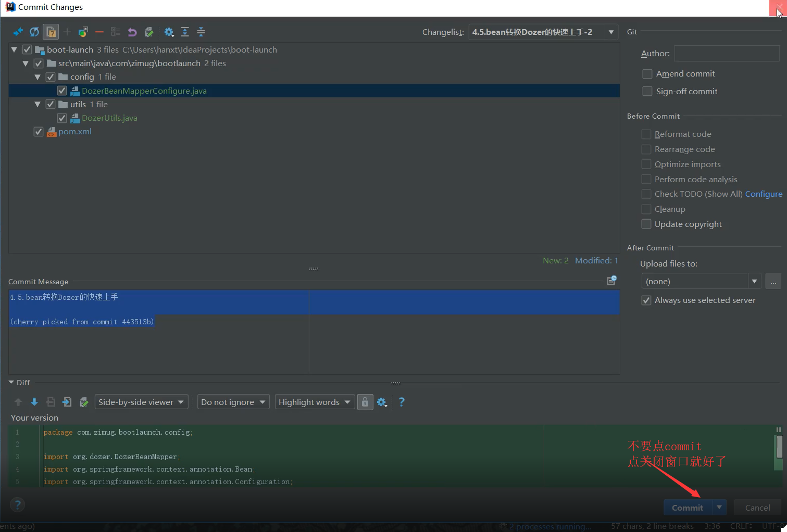
Task: Open the changes toolbar settings gear
Action: pos(169,32)
